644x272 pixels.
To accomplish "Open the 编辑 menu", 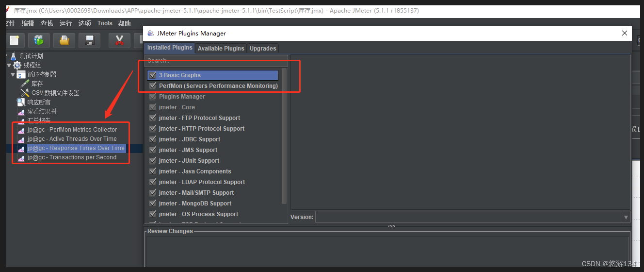I will (x=28, y=23).
